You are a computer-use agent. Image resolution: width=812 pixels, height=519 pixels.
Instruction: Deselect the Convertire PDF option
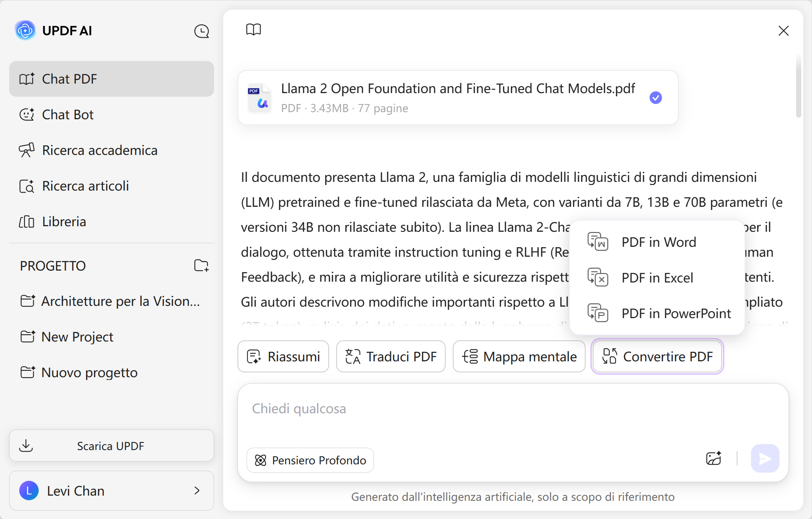657,356
